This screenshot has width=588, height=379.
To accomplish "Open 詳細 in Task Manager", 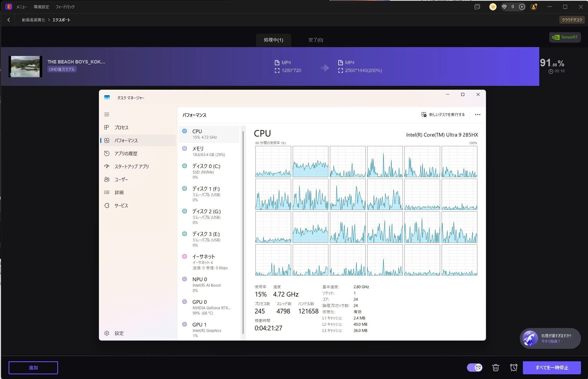I will tap(138, 192).
